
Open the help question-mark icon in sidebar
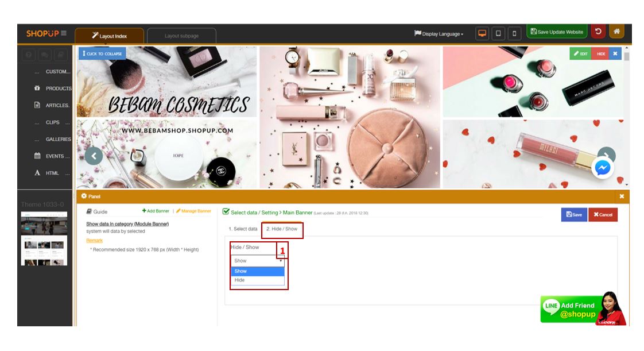point(28,55)
